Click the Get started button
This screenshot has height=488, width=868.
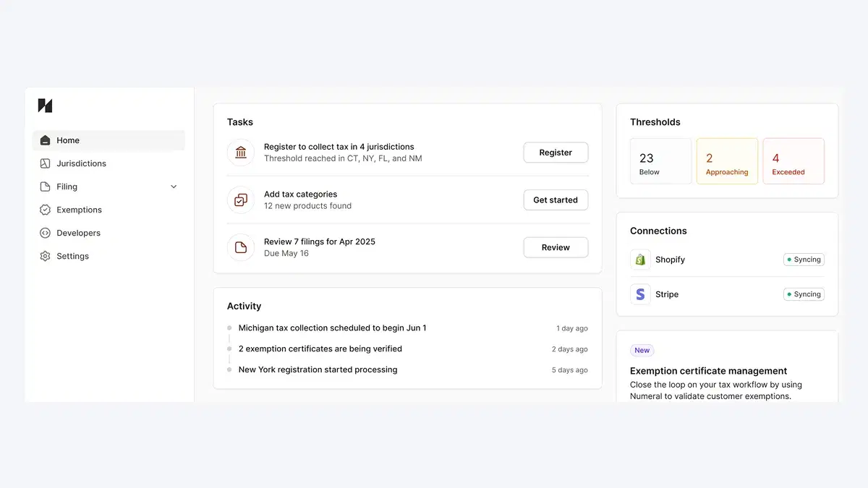556,200
